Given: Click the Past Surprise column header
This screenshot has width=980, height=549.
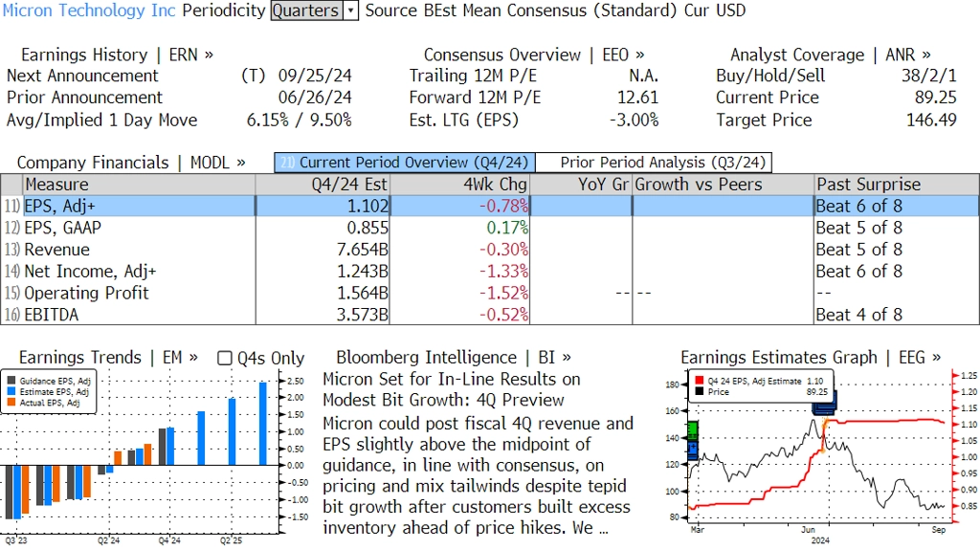Looking at the screenshot, I should coord(896,185).
